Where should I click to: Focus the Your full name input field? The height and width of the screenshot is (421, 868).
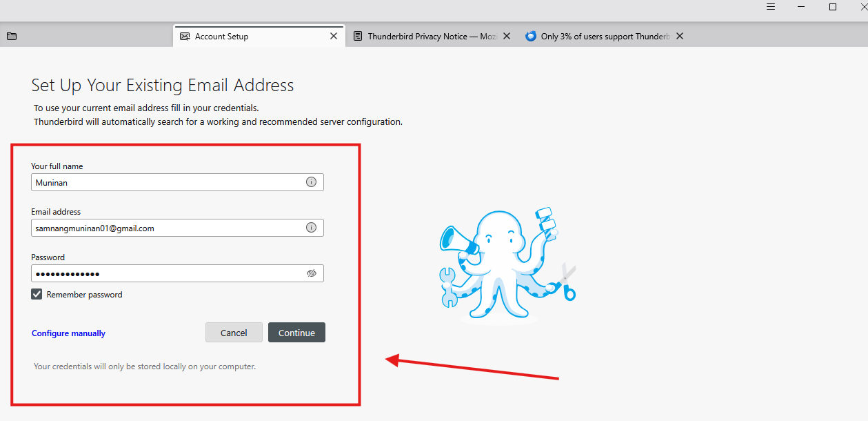tap(177, 182)
